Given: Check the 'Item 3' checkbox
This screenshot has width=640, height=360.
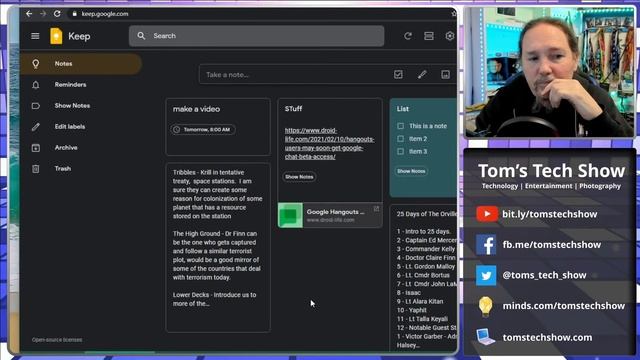Looking at the screenshot, I should click(400, 151).
